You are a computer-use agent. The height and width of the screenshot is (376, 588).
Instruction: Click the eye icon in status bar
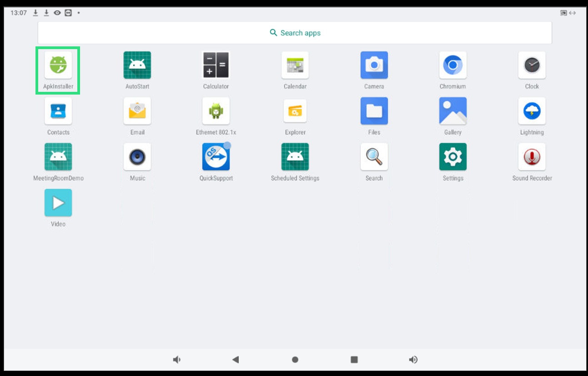[x=57, y=13]
